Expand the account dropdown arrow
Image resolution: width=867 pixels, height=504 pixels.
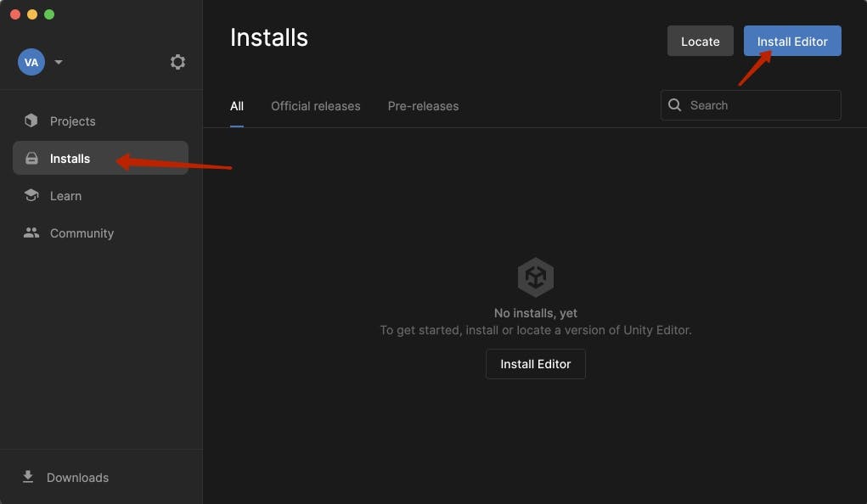point(59,62)
